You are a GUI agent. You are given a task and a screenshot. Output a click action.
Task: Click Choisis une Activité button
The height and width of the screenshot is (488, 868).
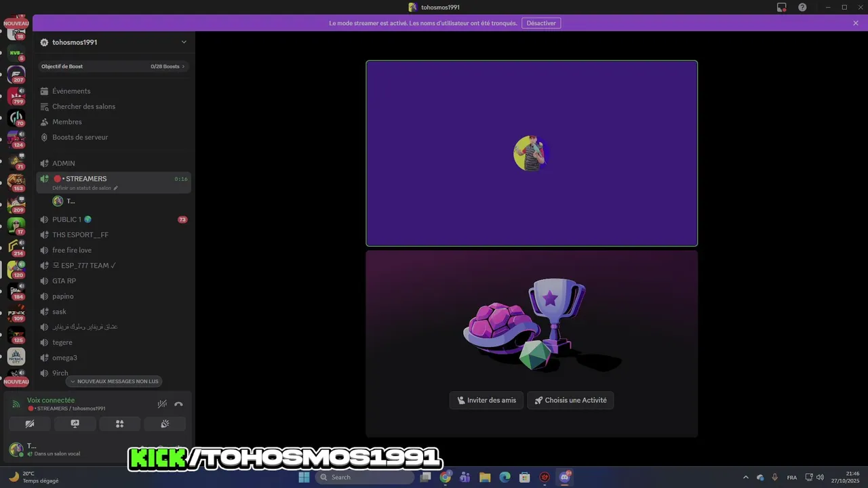pos(570,401)
